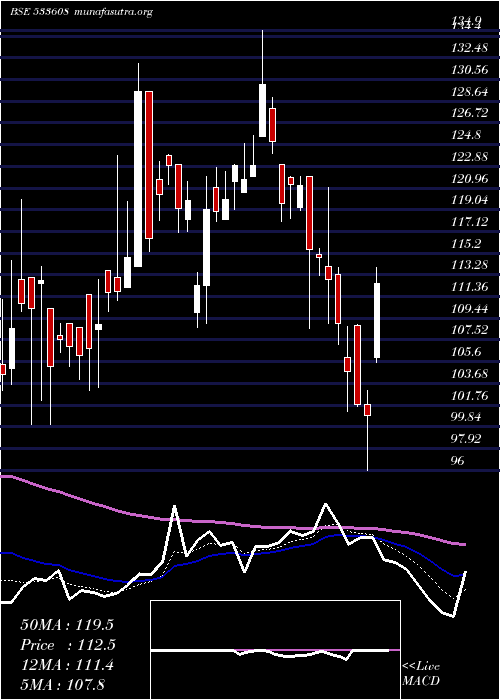Click the 105.6 price axis label

pyautogui.click(x=466, y=353)
